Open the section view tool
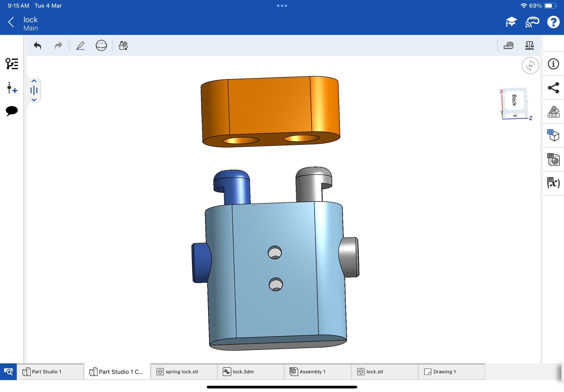 pos(101,46)
